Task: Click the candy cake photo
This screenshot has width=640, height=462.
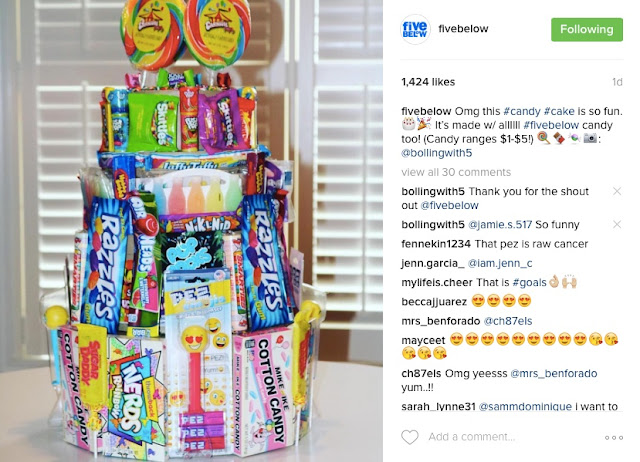Action: tap(191, 231)
